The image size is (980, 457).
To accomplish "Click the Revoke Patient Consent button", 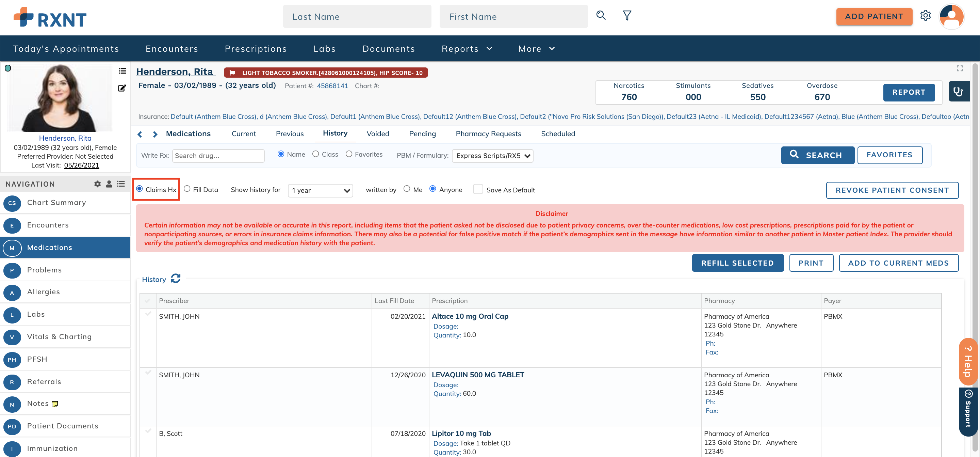I will point(892,190).
